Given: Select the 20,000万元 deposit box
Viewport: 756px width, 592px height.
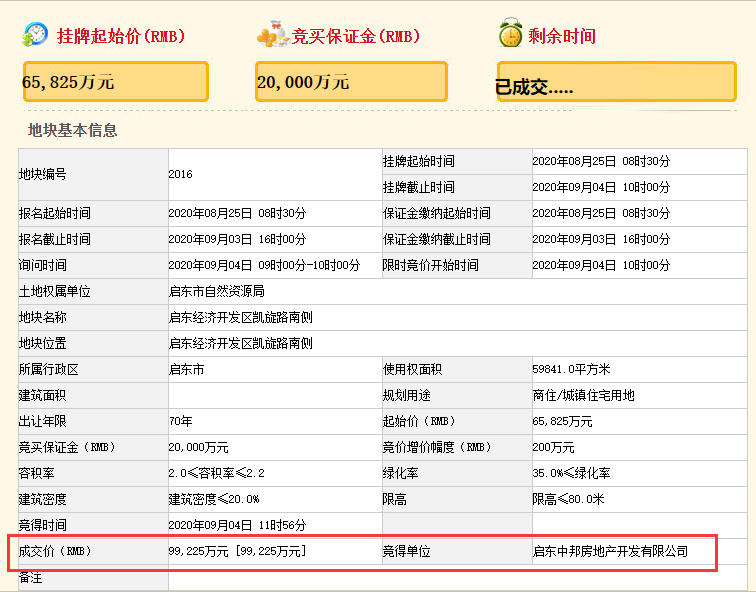Looking at the screenshot, I should 351,81.
